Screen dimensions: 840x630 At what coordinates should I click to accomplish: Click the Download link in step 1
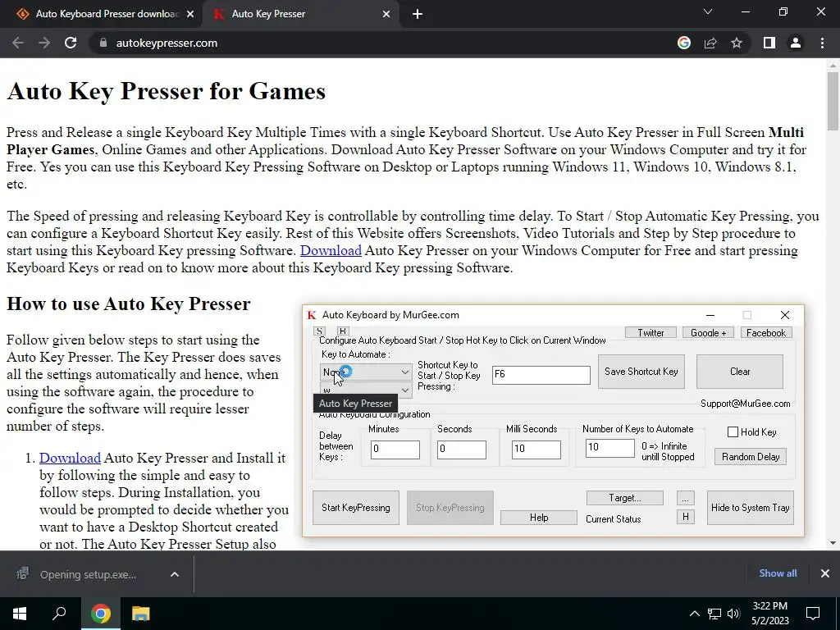coord(71,458)
